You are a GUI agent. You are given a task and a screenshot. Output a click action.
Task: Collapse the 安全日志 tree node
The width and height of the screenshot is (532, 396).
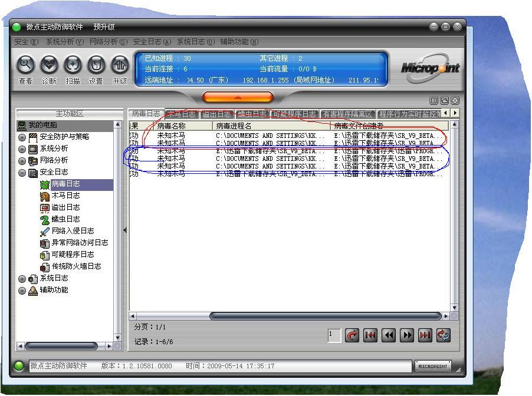tap(22, 173)
